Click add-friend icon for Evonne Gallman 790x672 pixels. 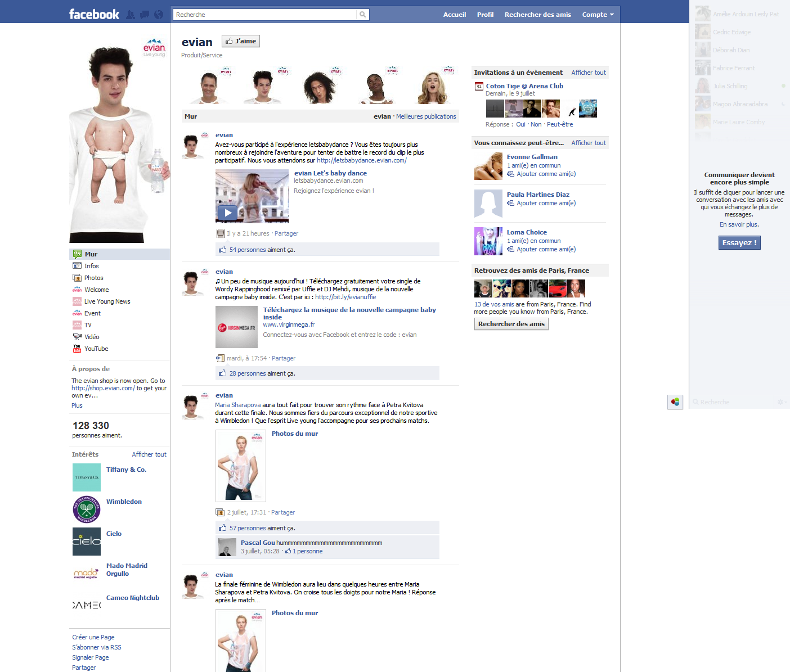[510, 174]
